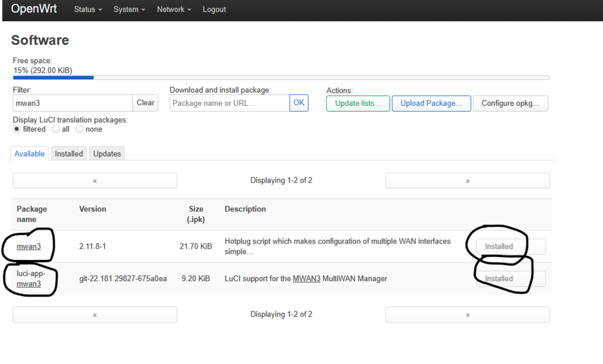This screenshot has height=364, width=603.
Task: Expand the Network dropdown
Action: pos(173,9)
